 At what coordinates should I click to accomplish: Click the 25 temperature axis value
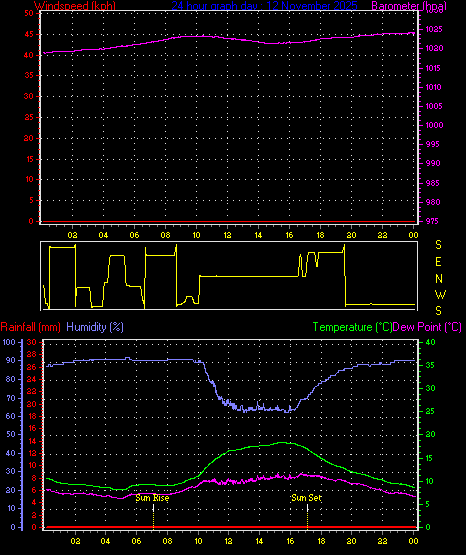point(430,412)
